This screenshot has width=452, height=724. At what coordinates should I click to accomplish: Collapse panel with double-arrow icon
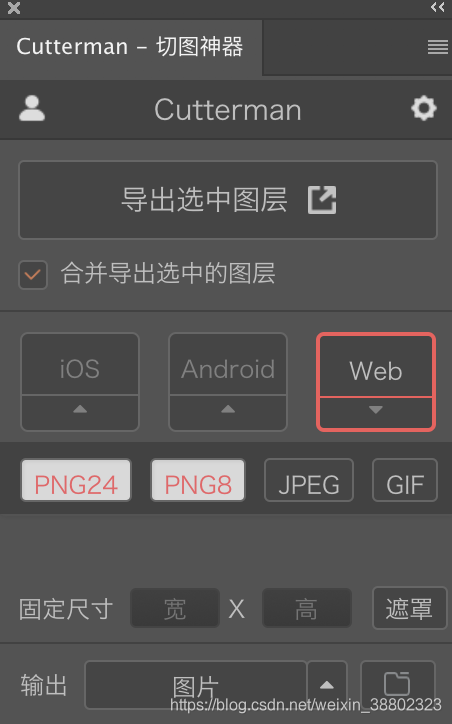point(437,7)
